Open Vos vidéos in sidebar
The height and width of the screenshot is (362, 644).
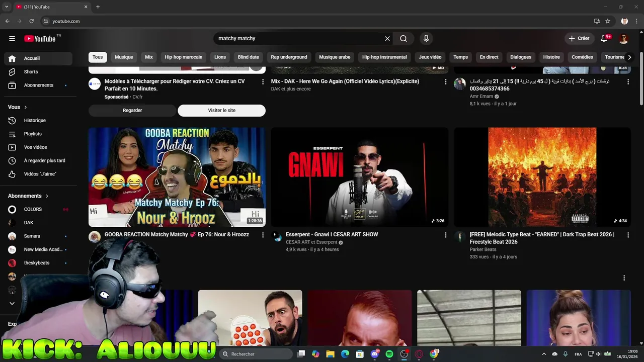38,147
